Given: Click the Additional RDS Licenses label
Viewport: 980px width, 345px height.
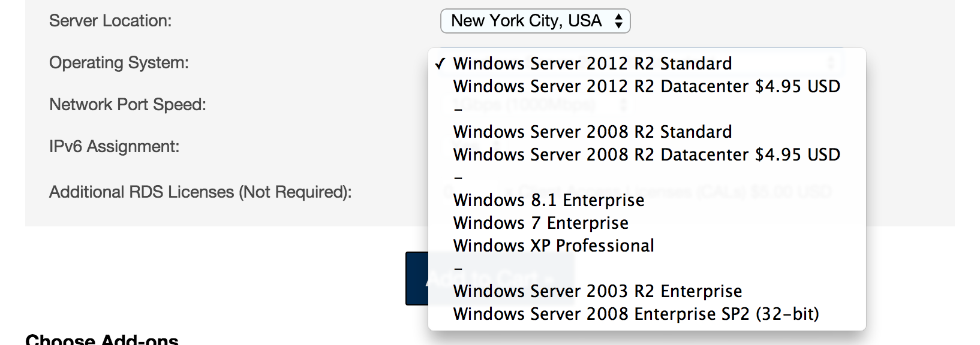Looking at the screenshot, I should point(200,192).
